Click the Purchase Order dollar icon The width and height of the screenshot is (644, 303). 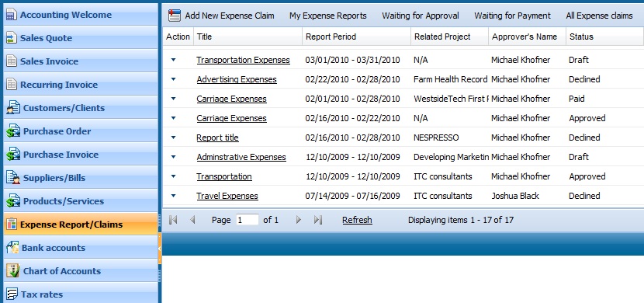click(12, 131)
